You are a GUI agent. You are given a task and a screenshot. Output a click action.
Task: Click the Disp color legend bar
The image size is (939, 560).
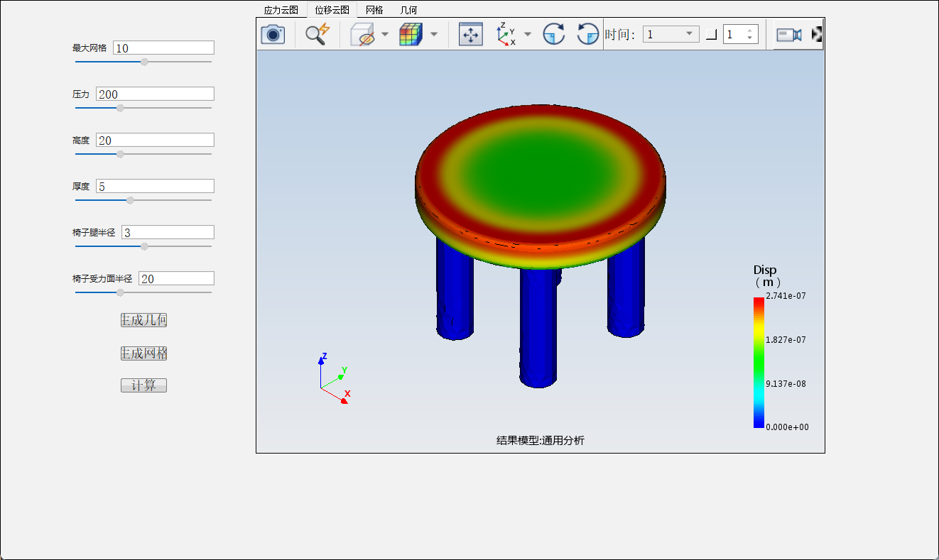pyautogui.click(x=759, y=362)
